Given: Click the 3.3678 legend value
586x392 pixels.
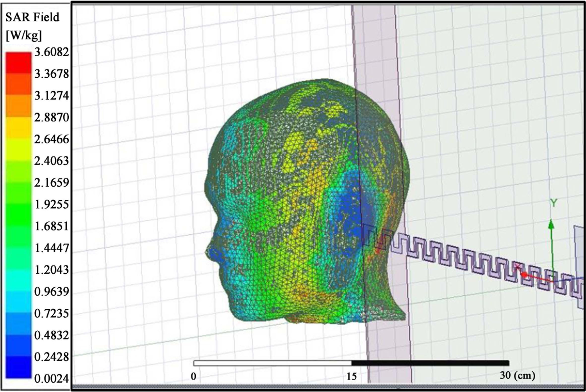Looking at the screenshot, I should click(x=52, y=74).
